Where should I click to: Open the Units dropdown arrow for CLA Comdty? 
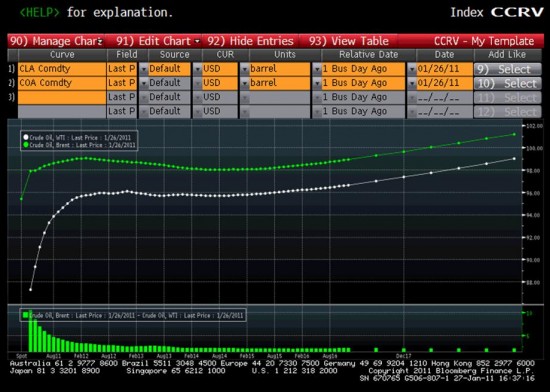point(245,69)
